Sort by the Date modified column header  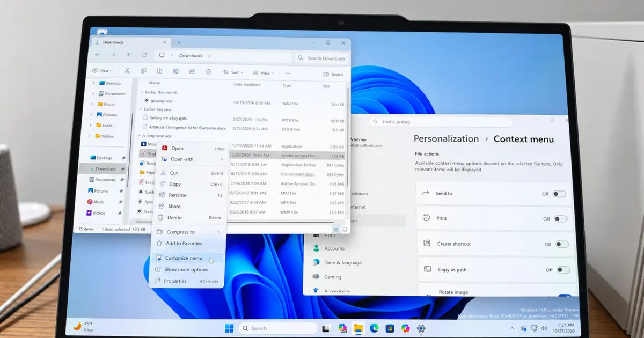pyautogui.click(x=247, y=85)
